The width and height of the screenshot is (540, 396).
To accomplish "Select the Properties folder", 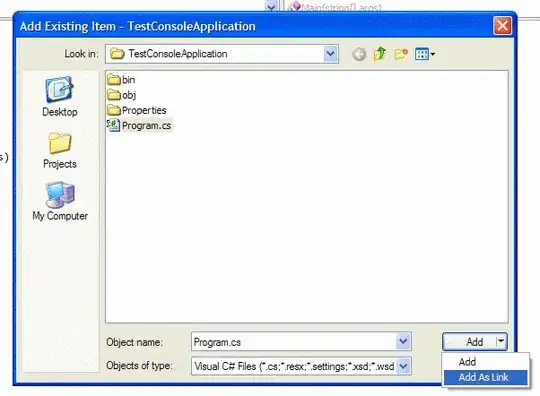I will coord(137,110).
